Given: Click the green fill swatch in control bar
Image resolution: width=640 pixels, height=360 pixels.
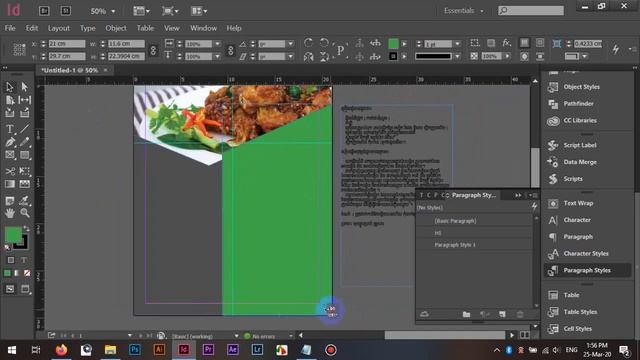Looking at the screenshot, I should click(393, 43).
